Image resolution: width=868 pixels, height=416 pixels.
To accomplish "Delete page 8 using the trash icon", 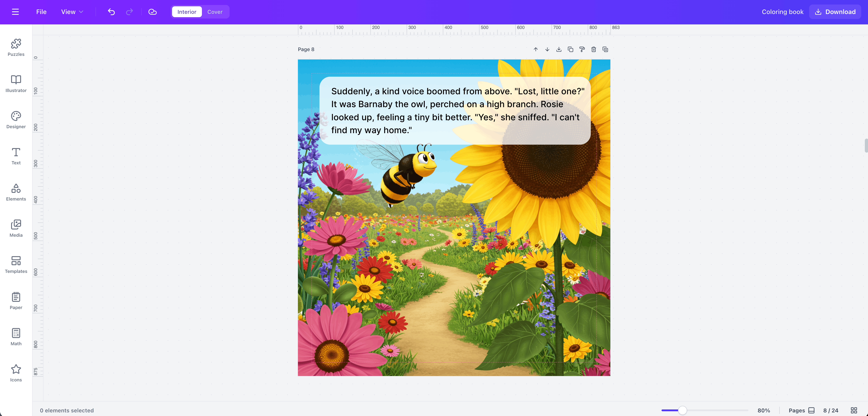I will point(593,49).
